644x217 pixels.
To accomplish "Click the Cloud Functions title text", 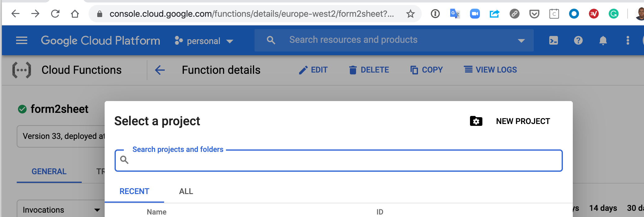I will [x=81, y=70].
